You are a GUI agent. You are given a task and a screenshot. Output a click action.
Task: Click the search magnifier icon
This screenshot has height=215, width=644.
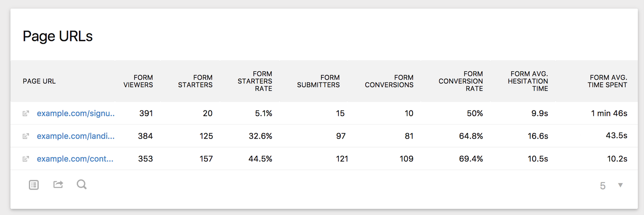click(81, 185)
